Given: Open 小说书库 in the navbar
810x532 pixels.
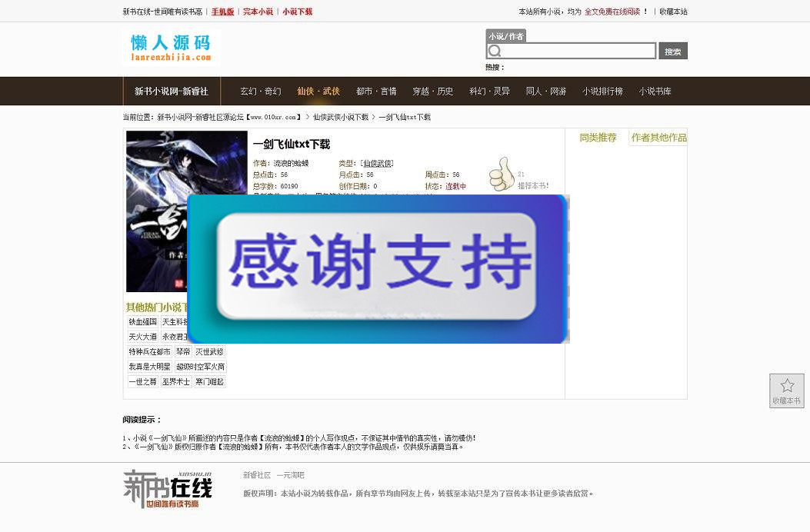Looking at the screenshot, I should 655,91.
